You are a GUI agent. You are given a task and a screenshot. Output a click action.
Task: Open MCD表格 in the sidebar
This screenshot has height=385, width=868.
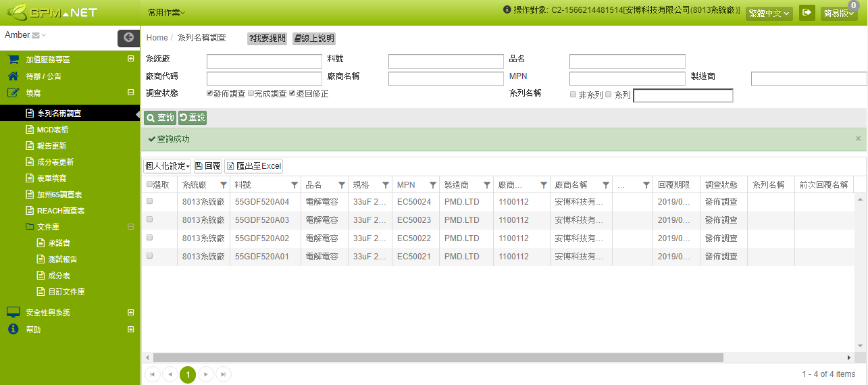(x=52, y=130)
